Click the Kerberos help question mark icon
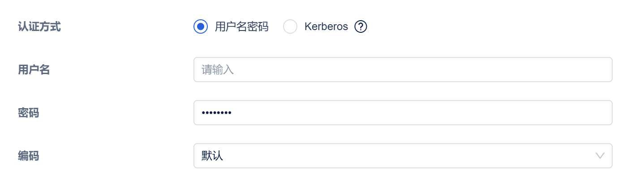644x180 pixels. tap(361, 26)
